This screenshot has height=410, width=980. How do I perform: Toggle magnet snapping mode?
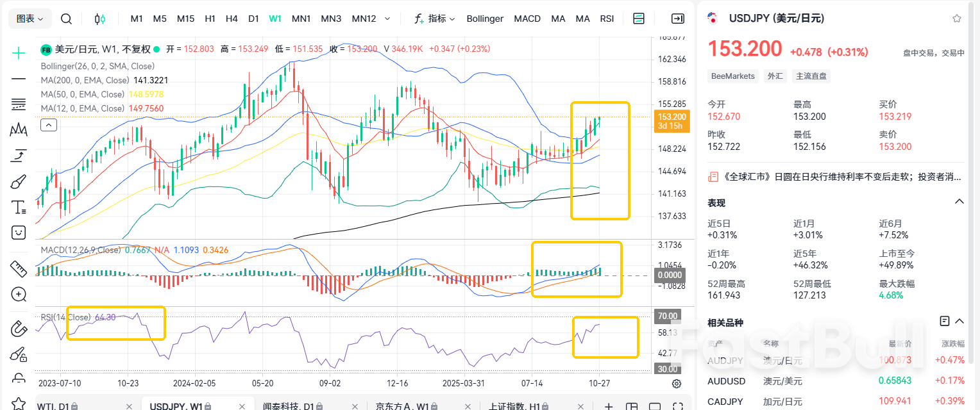pos(19,329)
